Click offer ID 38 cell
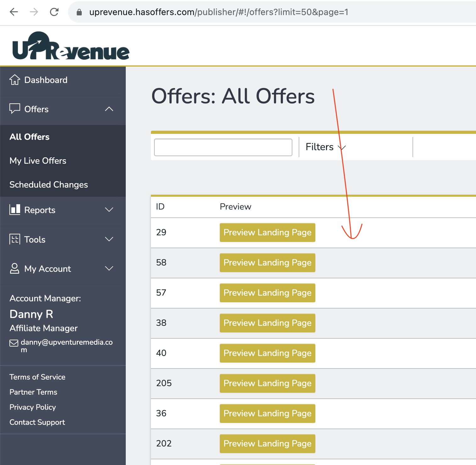The image size is (476, 465). (161, 323)
